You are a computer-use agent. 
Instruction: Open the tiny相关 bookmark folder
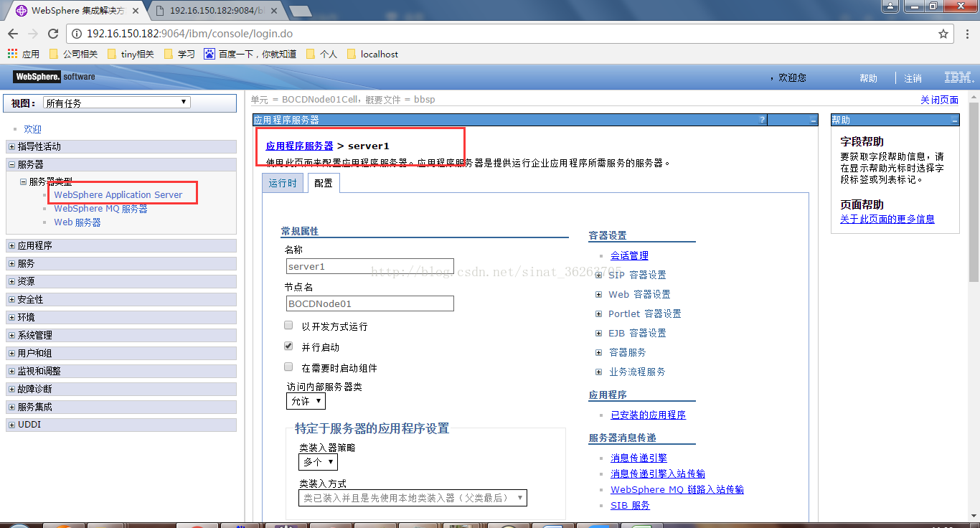(x=131, y=54)
